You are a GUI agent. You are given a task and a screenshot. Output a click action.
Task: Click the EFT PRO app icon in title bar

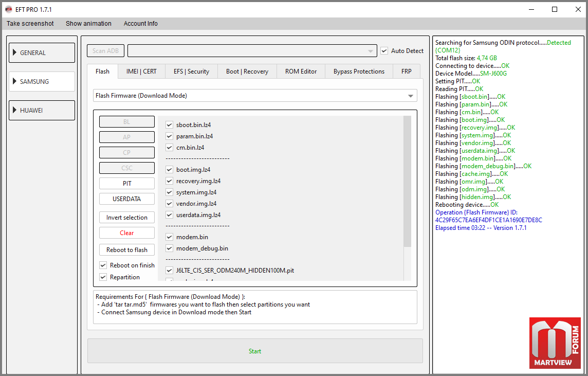click(9, 9)
